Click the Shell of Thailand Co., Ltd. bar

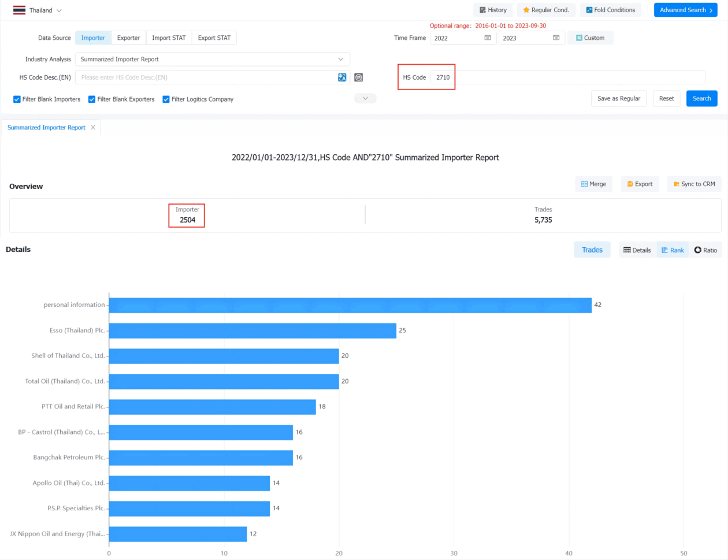[x=224, y=356]
